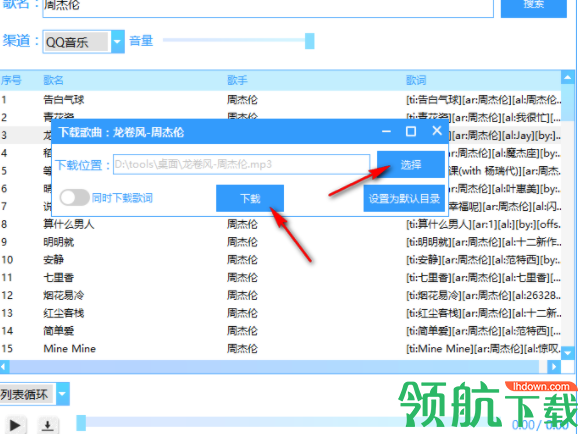The width and height of the screenshot is (578, 434).
Task: Adjust the 音量 volume slider handle
Action: (310, 41)
